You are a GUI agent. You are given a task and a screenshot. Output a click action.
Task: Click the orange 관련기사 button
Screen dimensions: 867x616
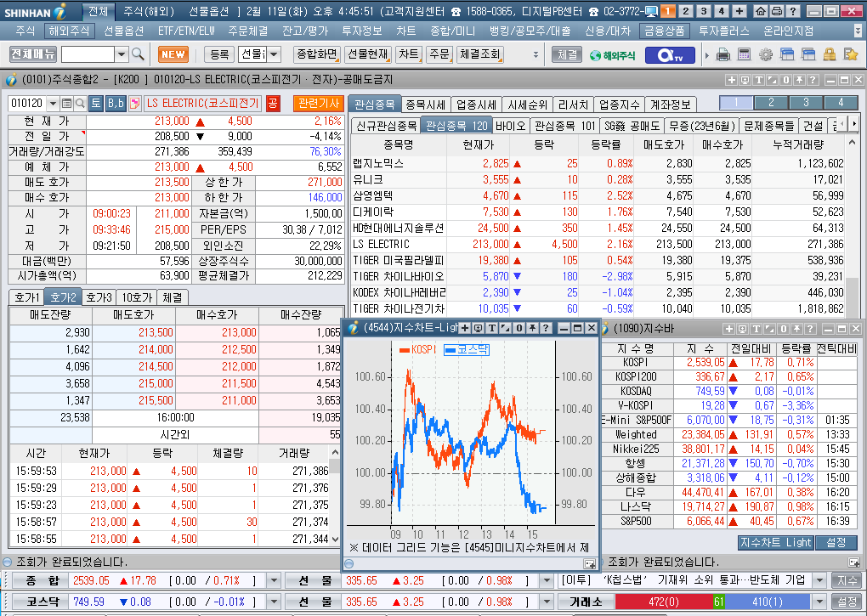click(319, 104)
